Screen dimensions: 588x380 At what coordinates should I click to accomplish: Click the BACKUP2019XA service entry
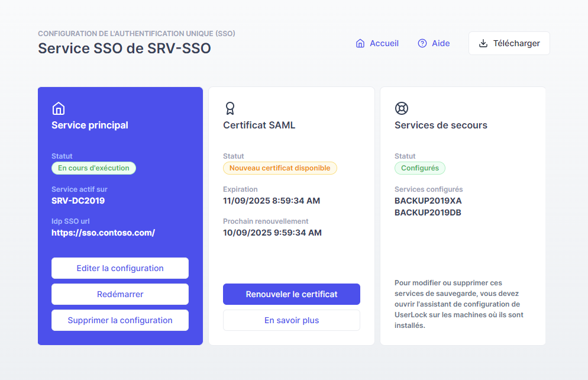coord(428,201)
